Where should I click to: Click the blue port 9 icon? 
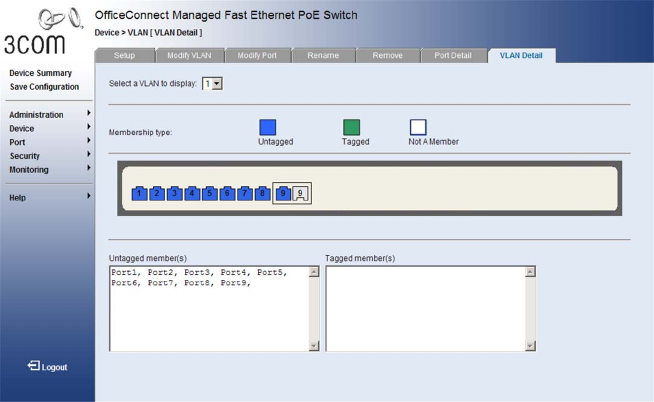tap(283, 193)
